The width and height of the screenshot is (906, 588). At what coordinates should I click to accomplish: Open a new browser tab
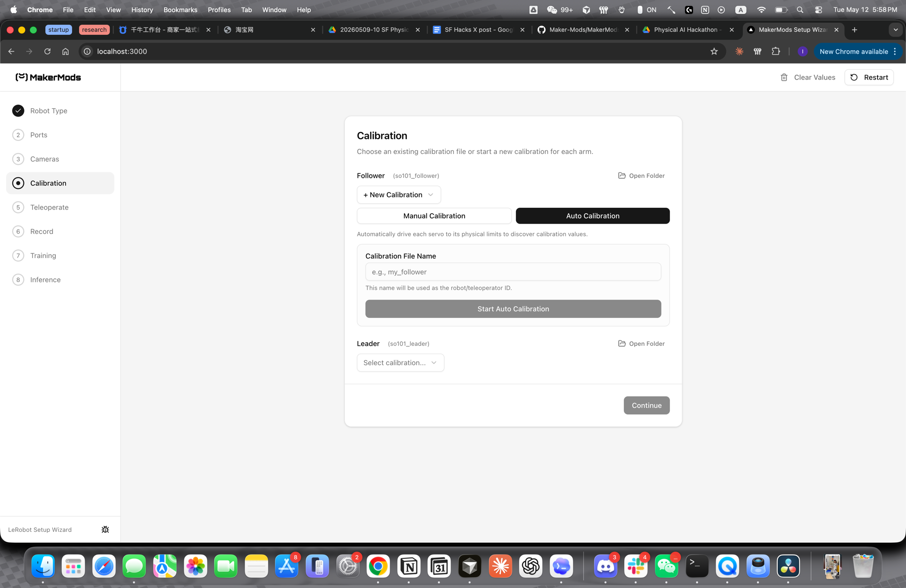(854, 30)
